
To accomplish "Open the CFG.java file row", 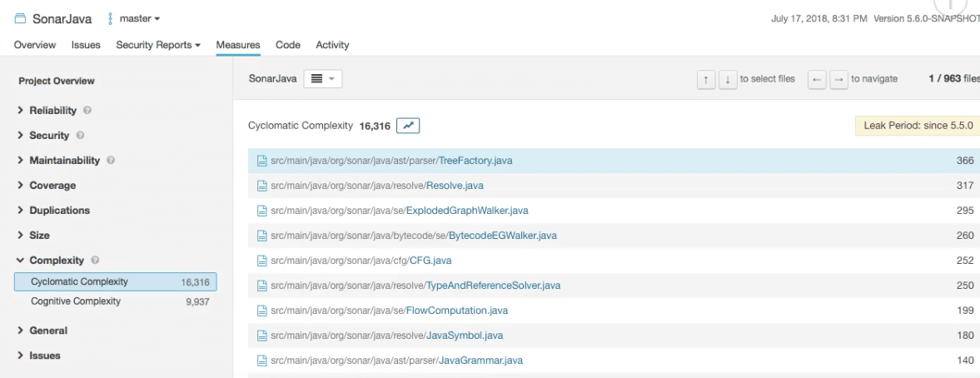I will [x=614, y=261].
